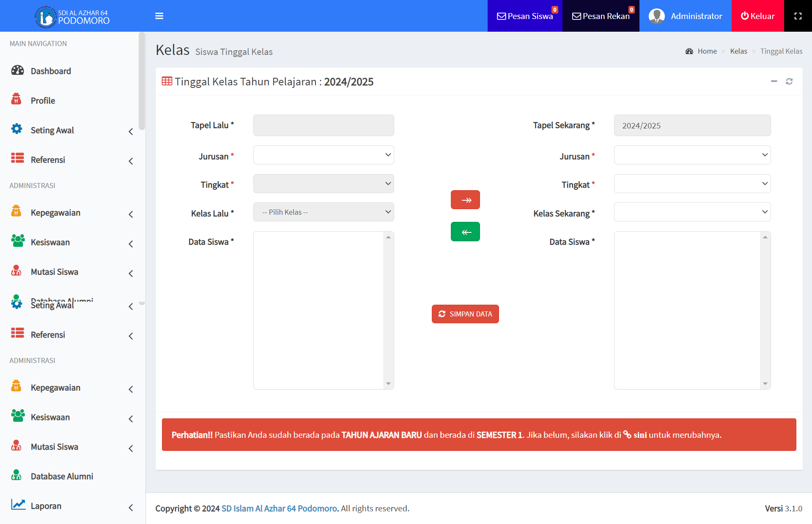
Task: Move students with the red right-arrow button
Action: point(465,200)
